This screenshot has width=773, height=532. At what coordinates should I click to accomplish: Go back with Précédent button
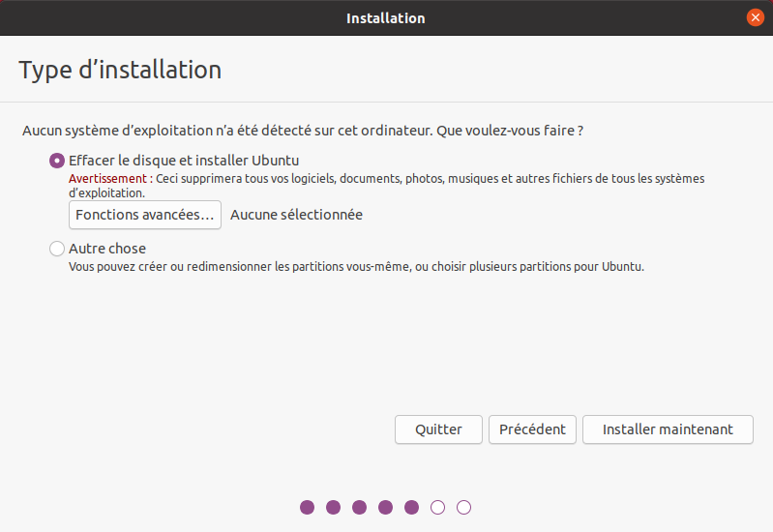(532, 429)
